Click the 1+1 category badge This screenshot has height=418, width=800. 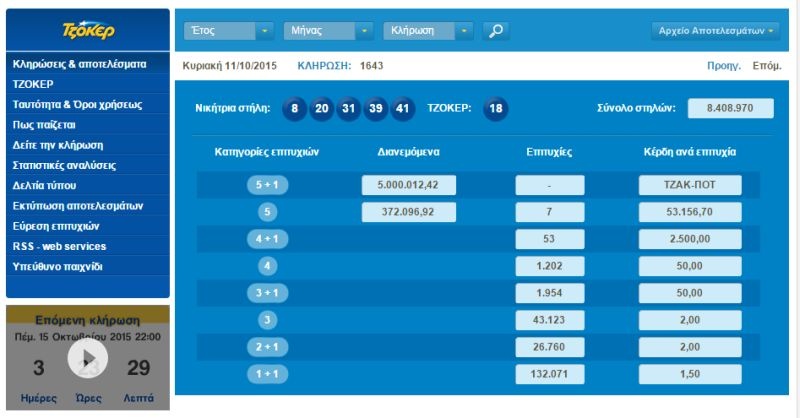267,374
